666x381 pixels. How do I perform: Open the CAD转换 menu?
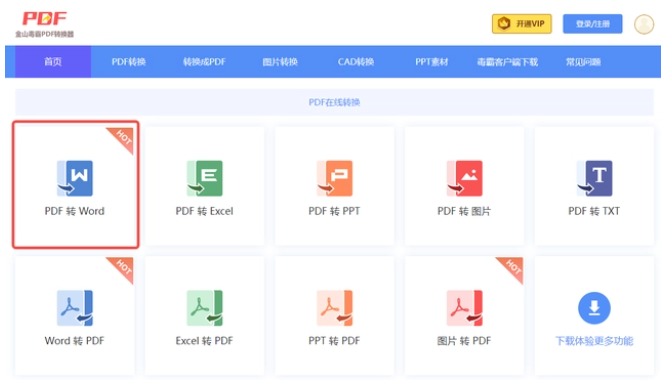356,62
